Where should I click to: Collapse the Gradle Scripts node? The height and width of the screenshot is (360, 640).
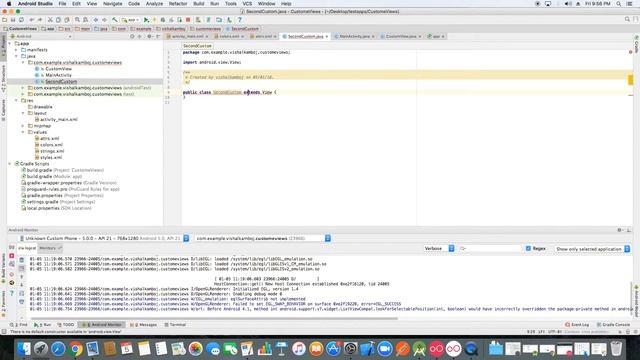coord(10,164)
